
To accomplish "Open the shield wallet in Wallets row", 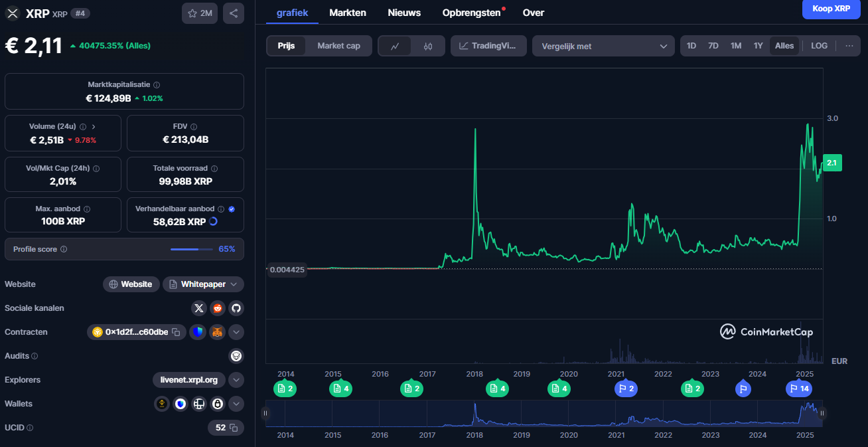I will coord(181,404).
